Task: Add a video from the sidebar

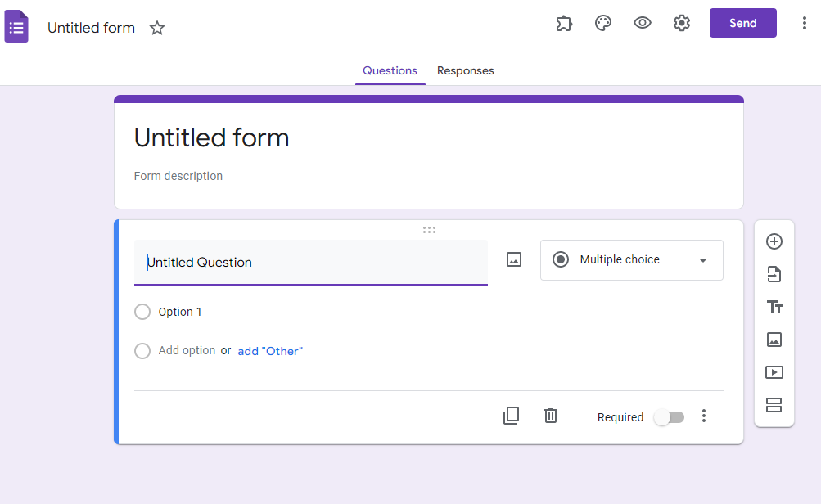Action: pos(774,372)
